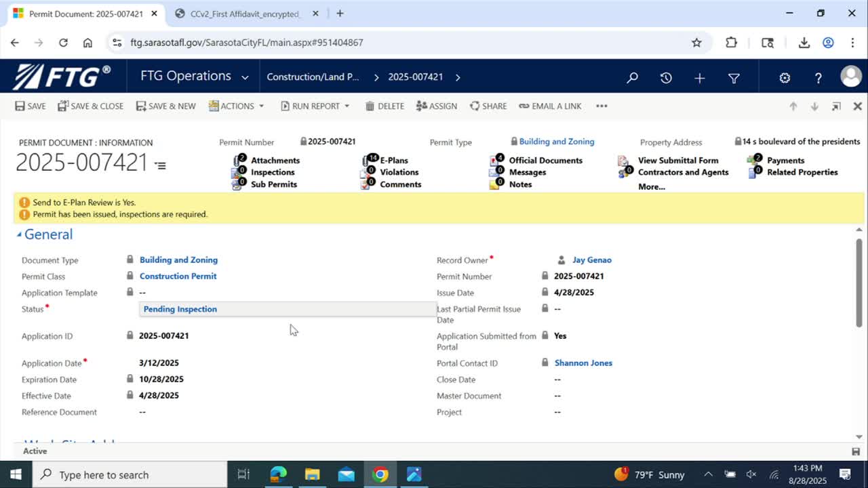
Task: Open advanced find filter icon
Action: (734, 78)
